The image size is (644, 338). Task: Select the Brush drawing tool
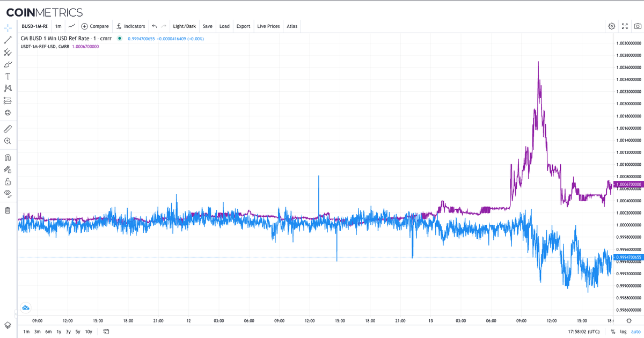click(x=8, y=64)
